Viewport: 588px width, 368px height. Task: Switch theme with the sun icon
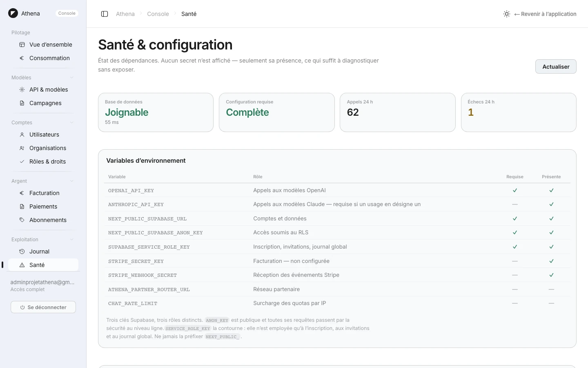point(507,14)
